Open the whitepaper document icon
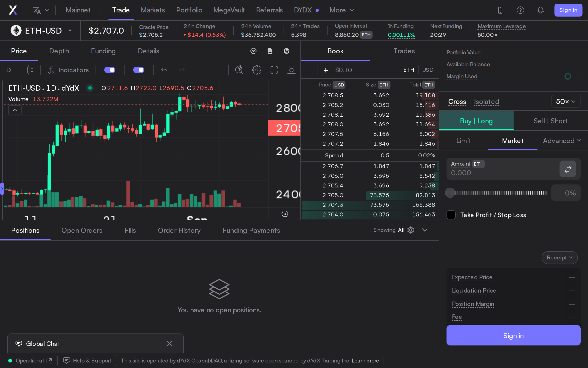Image resolution: width=588 pixels, height=368 pixels. [270, 51]
